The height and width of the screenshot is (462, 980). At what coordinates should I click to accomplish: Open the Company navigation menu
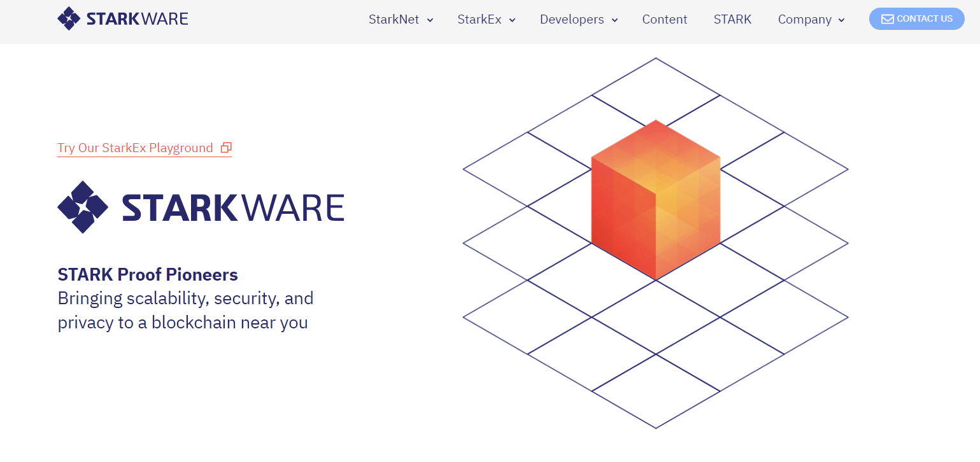point(804,20)
